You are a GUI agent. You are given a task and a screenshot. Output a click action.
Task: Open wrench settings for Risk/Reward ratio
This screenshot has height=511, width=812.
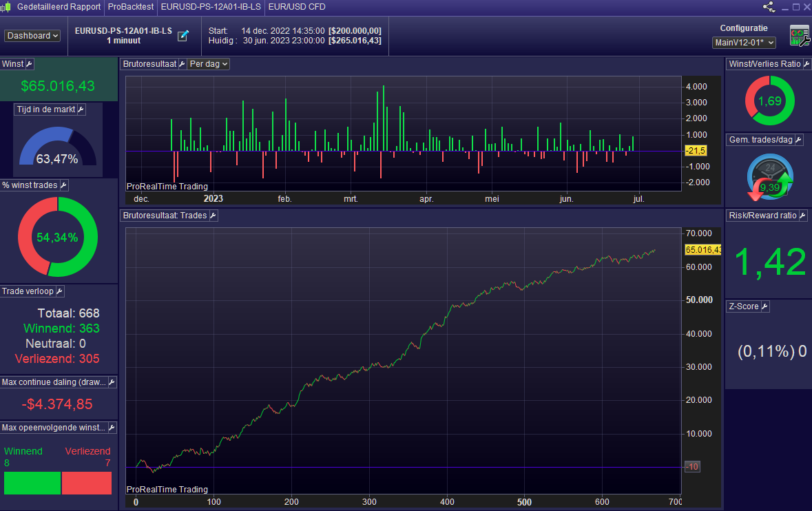point(802,216)
